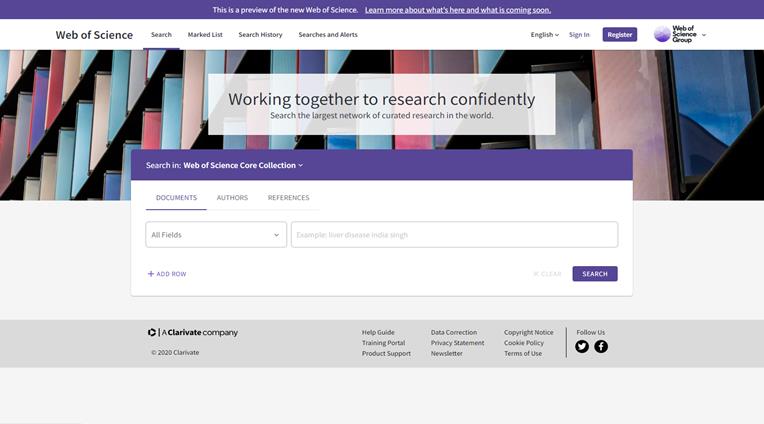Expand the English language dropdown
Screen dimensions: 764x424
[x=544, y=35]
